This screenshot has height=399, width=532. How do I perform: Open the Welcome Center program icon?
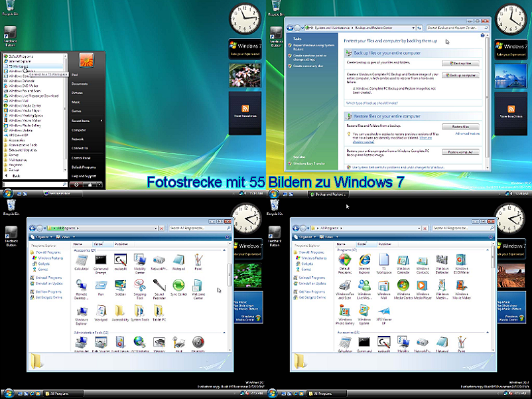click(198, 286)
